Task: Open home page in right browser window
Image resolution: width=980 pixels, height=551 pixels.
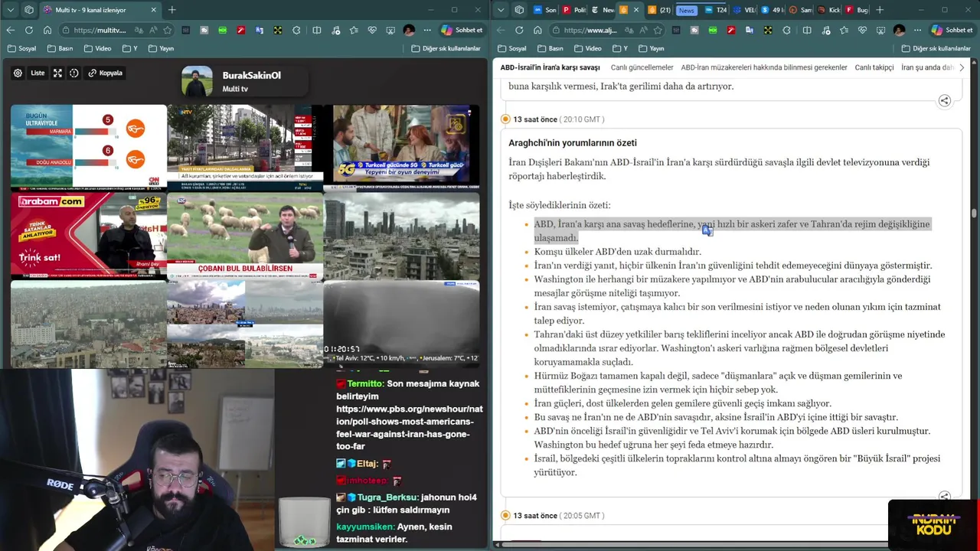Action: (537, 30)
